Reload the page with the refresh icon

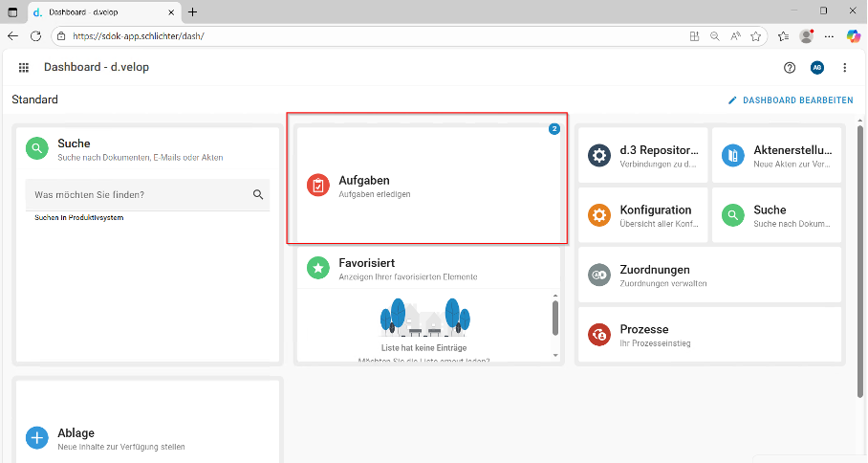pos(36,36)
